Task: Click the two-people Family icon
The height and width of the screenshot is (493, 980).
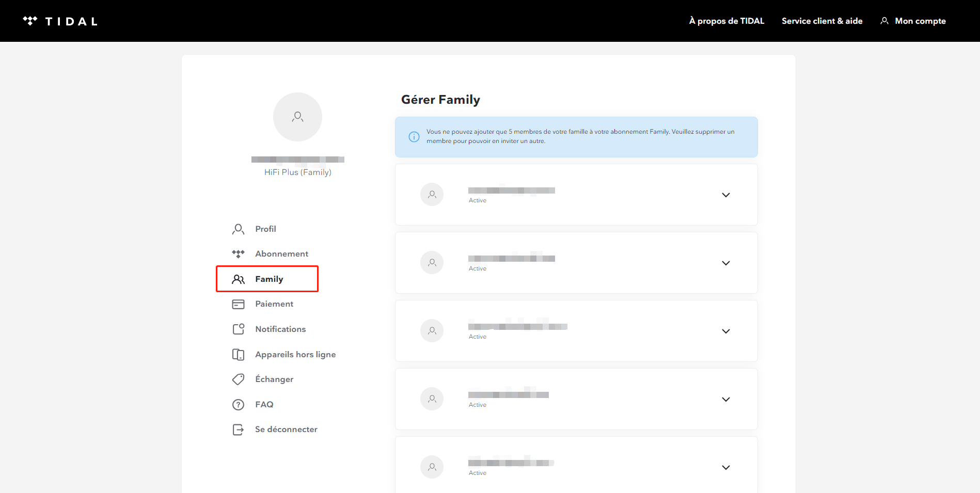Action: (x=238, y=279)
